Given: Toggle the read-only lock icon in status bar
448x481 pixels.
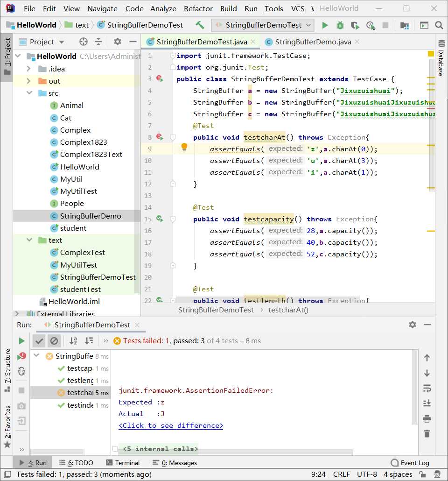Looking at the screenshot, I should coord(422,474).
